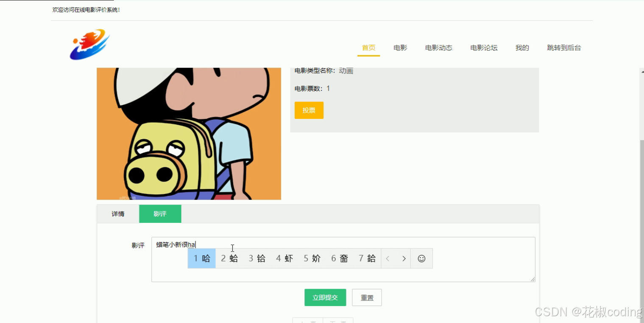Switch to the 影评 tab

[160, 213]
